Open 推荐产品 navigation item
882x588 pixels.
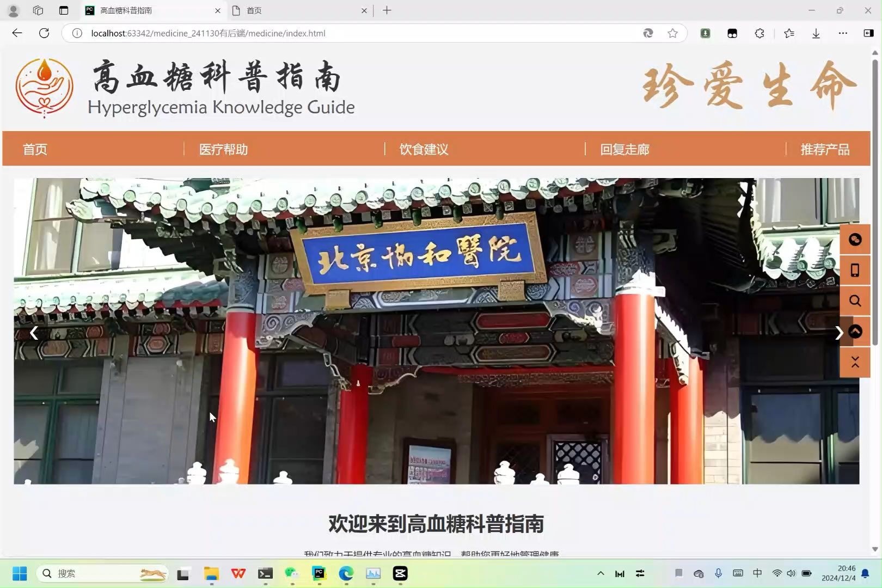(x=825, y=149)
